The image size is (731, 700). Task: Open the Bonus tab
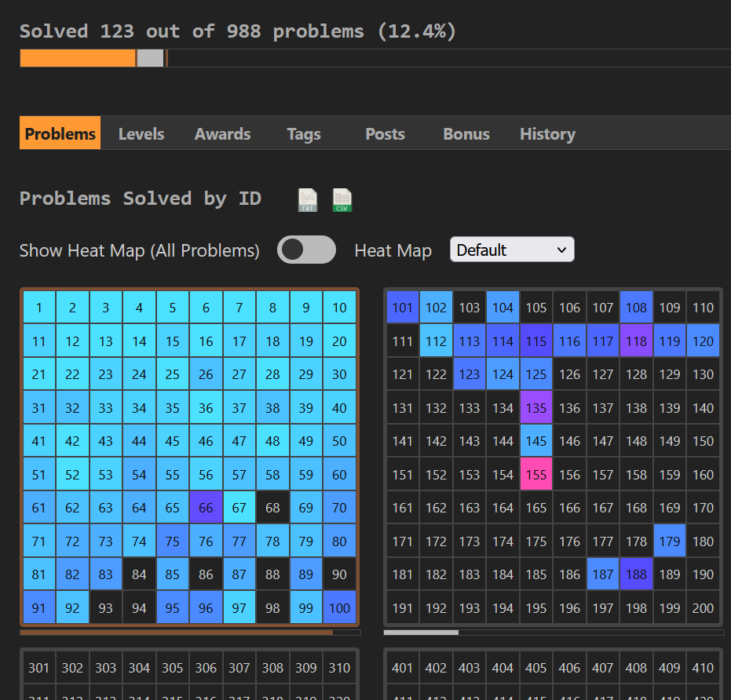point(466,134)
